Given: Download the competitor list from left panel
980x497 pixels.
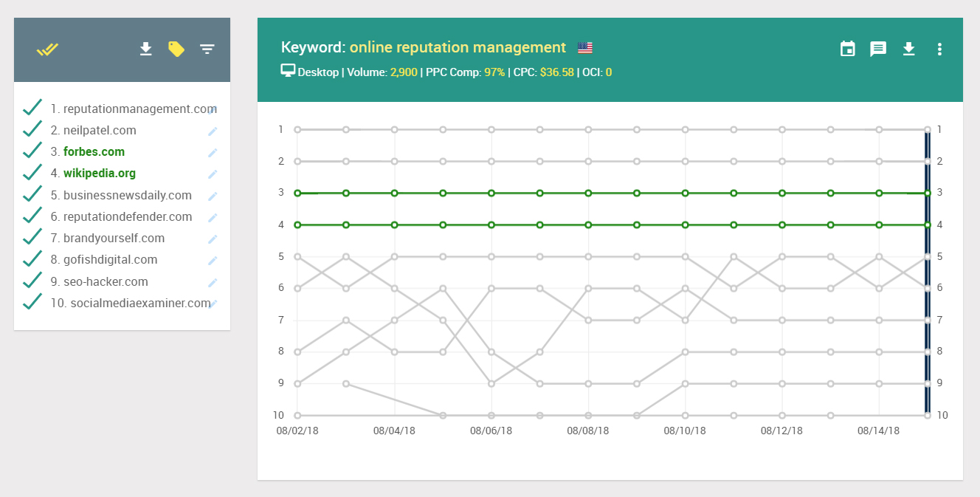Looking at the screenshot, I should tap(146, 49).
